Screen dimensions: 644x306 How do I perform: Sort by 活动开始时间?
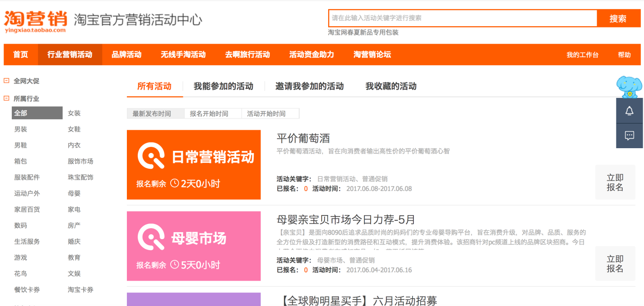(x=266, y=114)
